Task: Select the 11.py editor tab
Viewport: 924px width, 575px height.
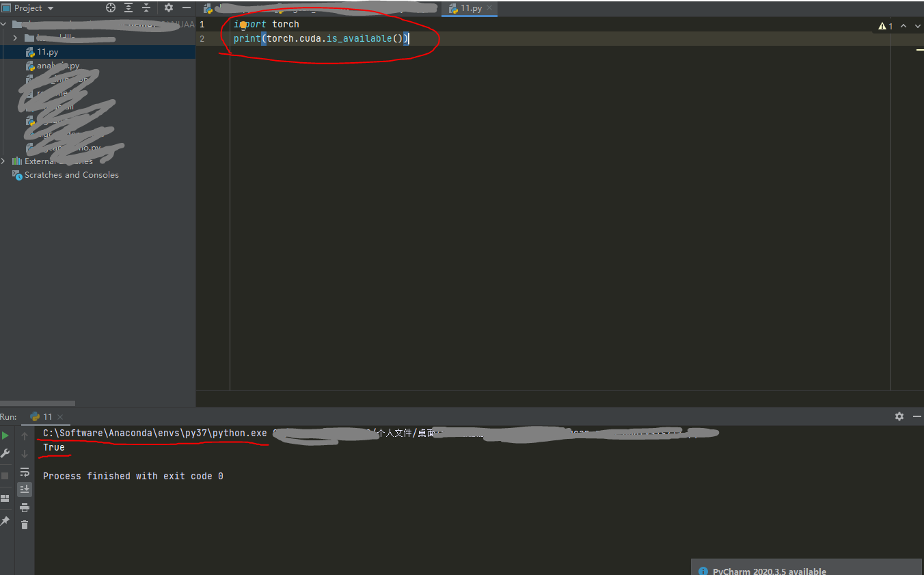Action: (x=470, y=8)
